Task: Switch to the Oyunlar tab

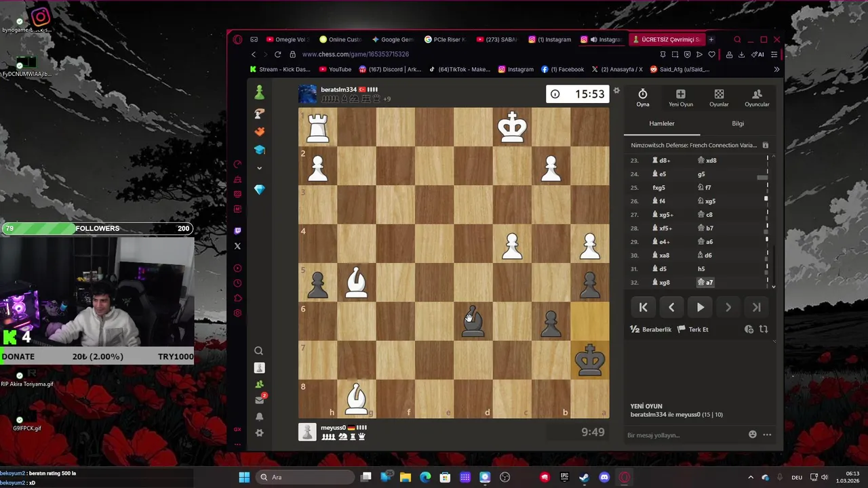Action: (x=719, y=98)
